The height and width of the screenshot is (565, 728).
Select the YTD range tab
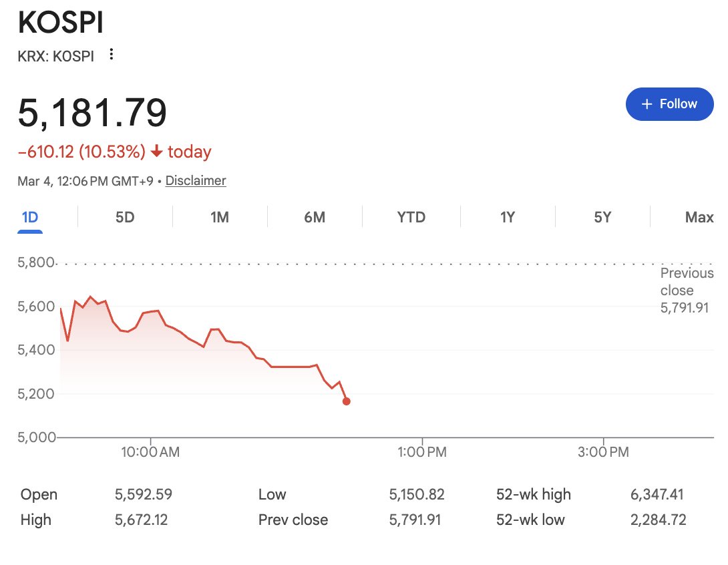pyautogui.click(x=411, y=217)
